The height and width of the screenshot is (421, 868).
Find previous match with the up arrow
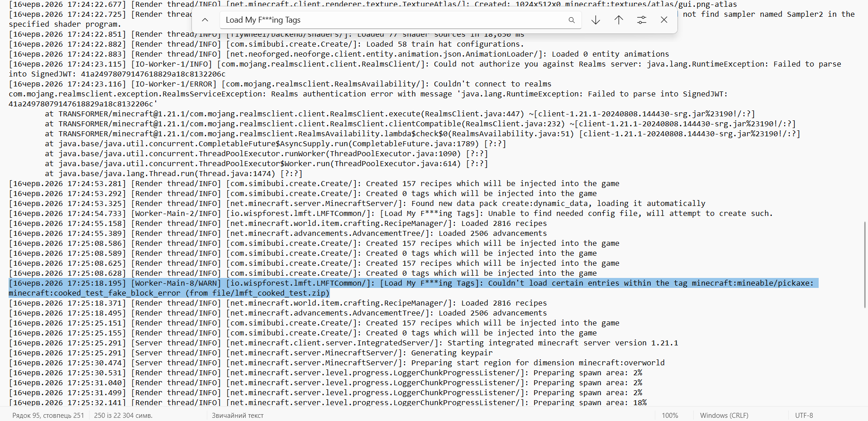619,20
